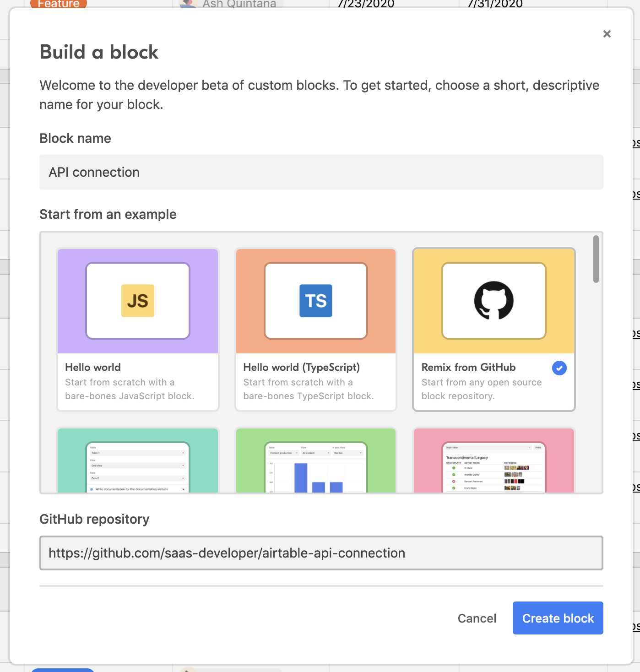Click the JS logo icon
640x672 pixels.
[138, 301]
